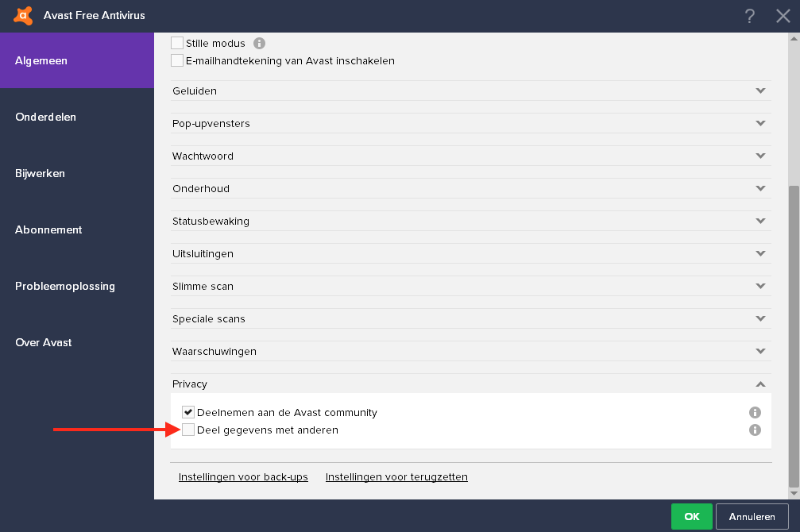Open the Probleemoplossing tab
This screenshot has width=800, height=532.
65,286
